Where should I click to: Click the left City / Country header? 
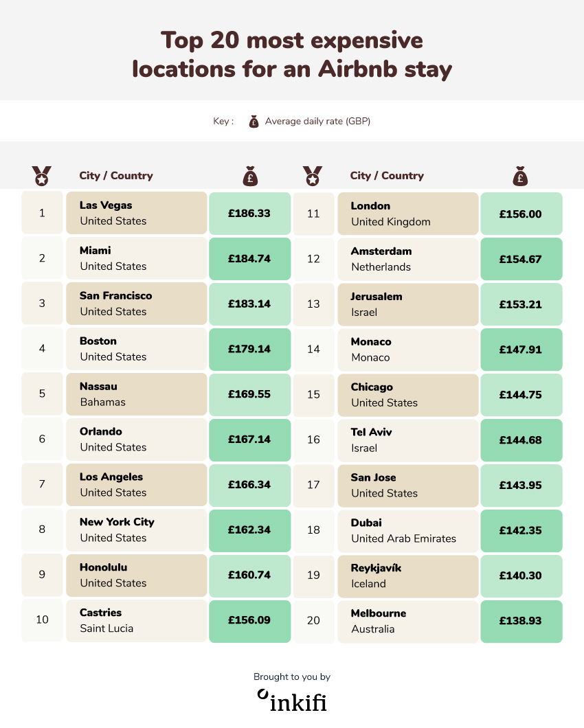tap(116, 176)
